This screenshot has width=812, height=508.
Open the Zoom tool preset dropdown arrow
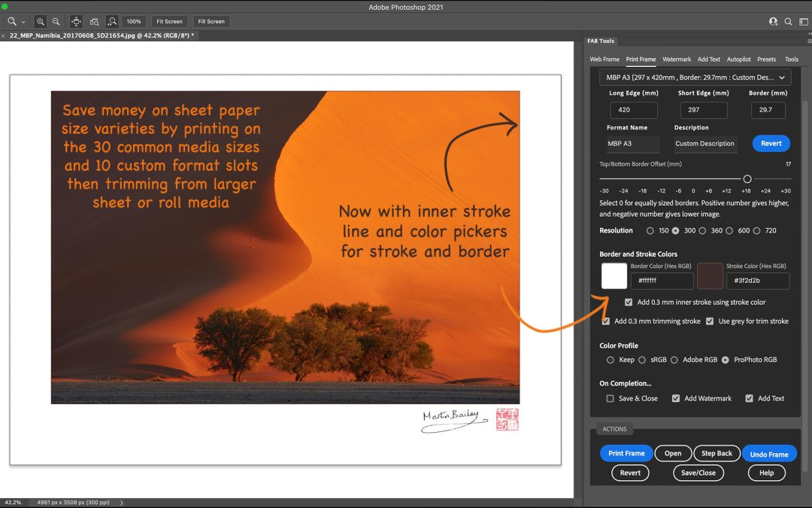click(x=23, y=22)
